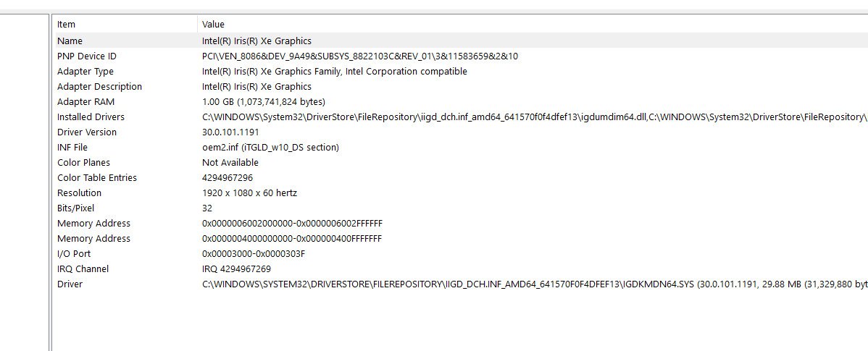Select the Color Table Entries row label
This screenshot has width=868, height=351.
tap(97, 178)
